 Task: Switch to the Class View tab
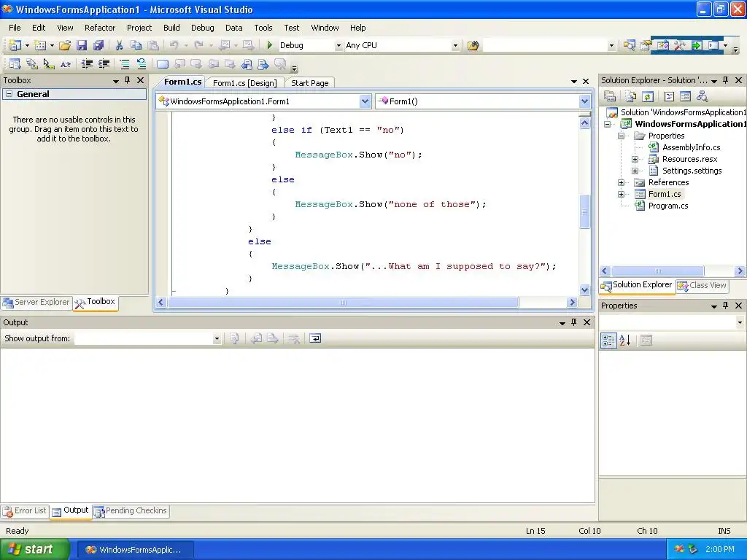[x=703, y=285]
